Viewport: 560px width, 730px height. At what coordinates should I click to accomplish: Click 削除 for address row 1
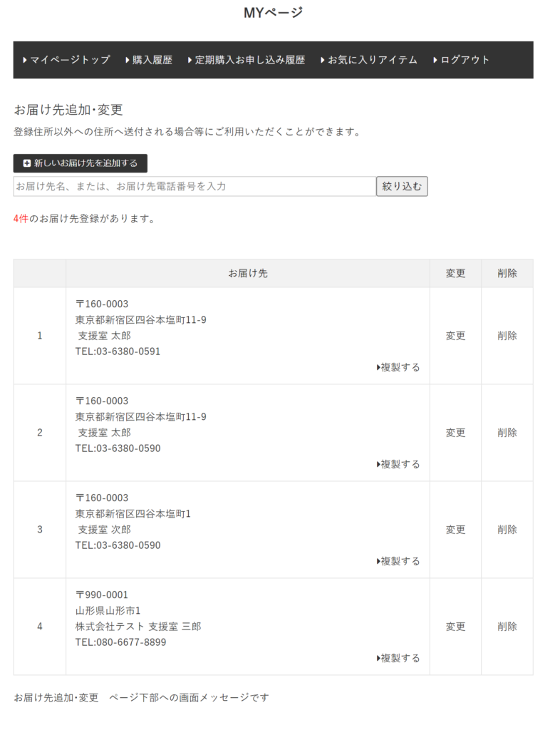[507, 336]
